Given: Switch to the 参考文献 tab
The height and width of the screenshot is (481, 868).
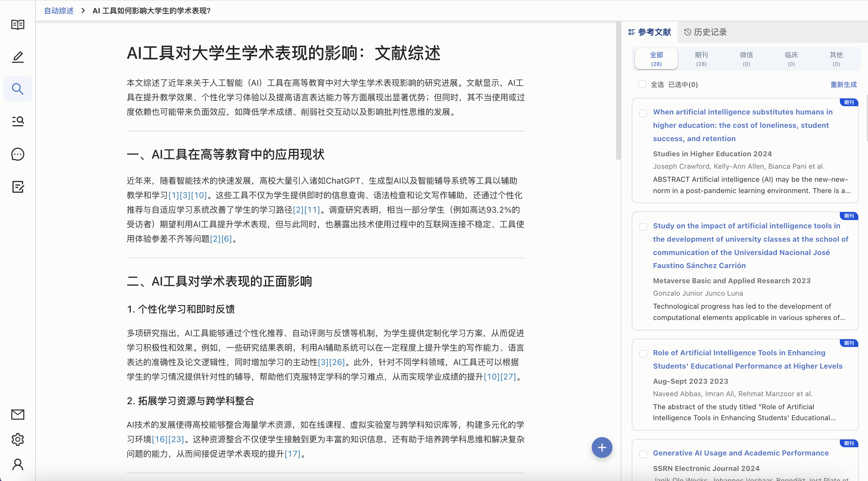Looking at the screenshot, I should click(x=650, y=32).
